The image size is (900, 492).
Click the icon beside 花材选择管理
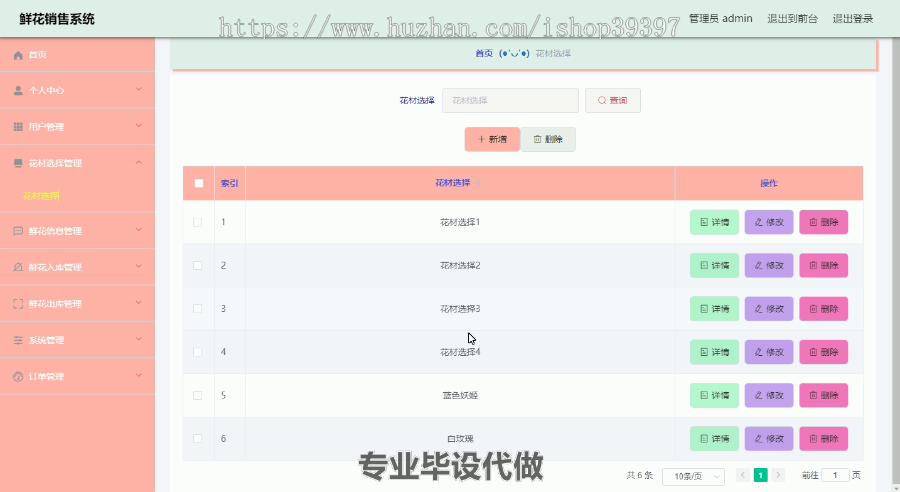[x=18, y=163]
